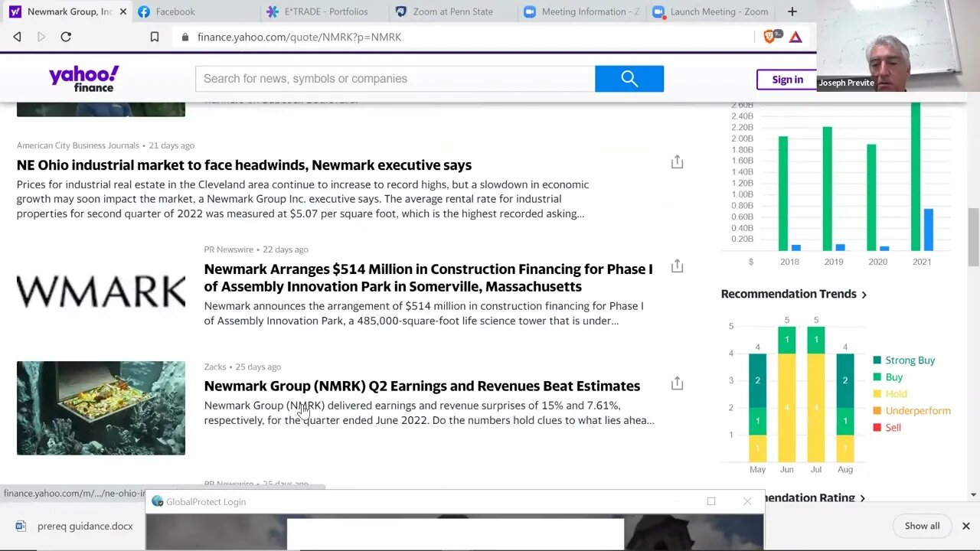Image resolution: width=980 pixels, height=551 pixels.
Task: Click the Underperform legend entry
Action: click(x=912, y=411)
